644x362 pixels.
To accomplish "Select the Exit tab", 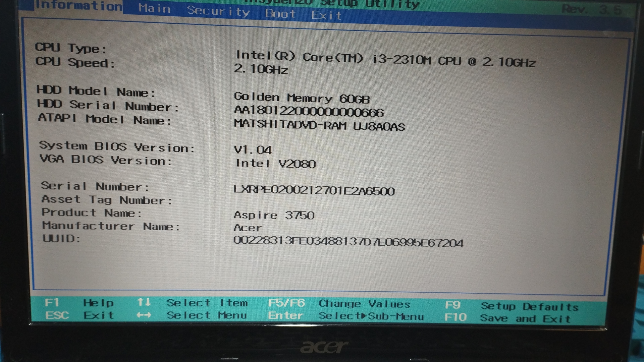I will point(326,15).
